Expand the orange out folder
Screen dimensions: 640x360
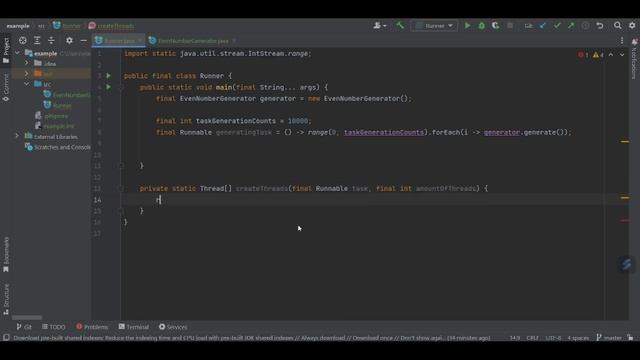coord(27,73)
